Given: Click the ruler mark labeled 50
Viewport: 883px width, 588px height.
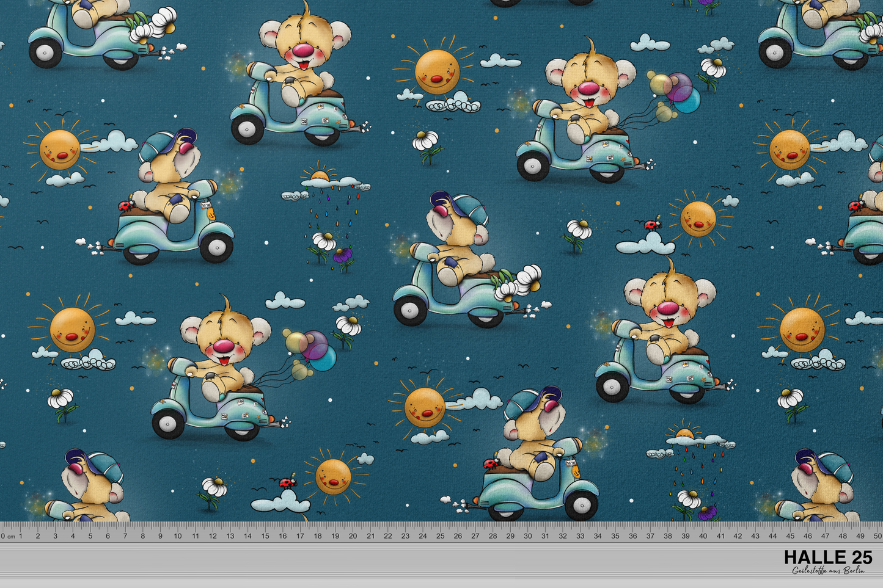Looking at the screenshot, I should [x=878, y=536].
